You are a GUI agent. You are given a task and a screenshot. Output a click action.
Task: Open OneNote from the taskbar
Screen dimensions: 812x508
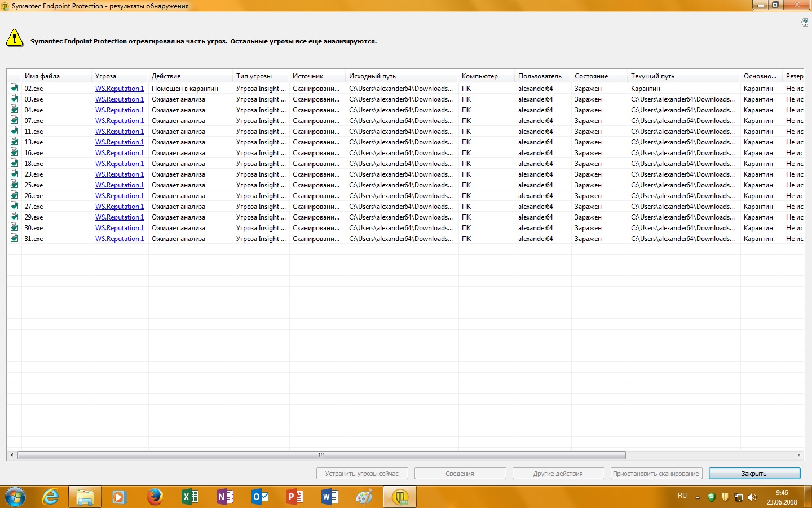[224, 497]
